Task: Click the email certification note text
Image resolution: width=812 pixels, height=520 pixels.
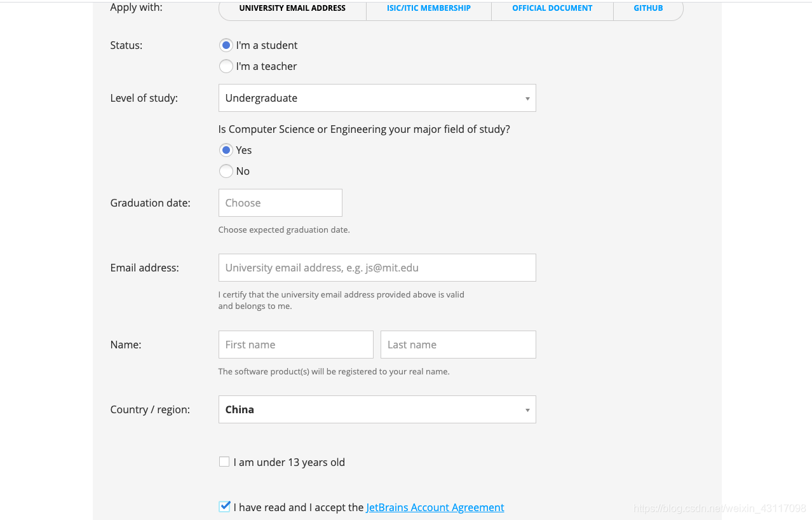Action: [x=341, y=300]
